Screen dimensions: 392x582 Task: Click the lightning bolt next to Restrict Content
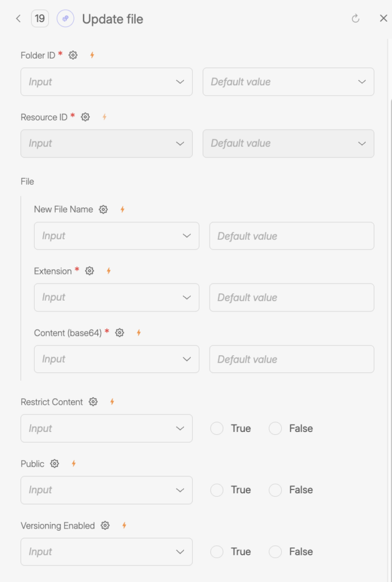[111, 402]
